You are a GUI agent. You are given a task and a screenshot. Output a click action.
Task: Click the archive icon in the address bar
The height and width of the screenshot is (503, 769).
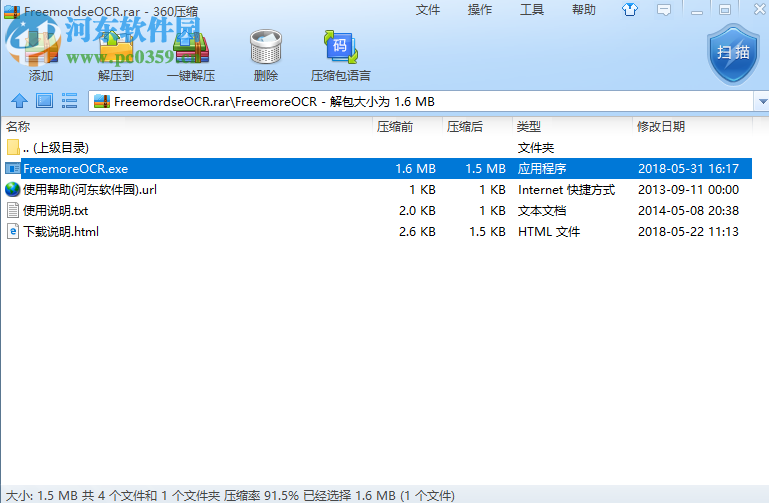(x=102, y=101)
